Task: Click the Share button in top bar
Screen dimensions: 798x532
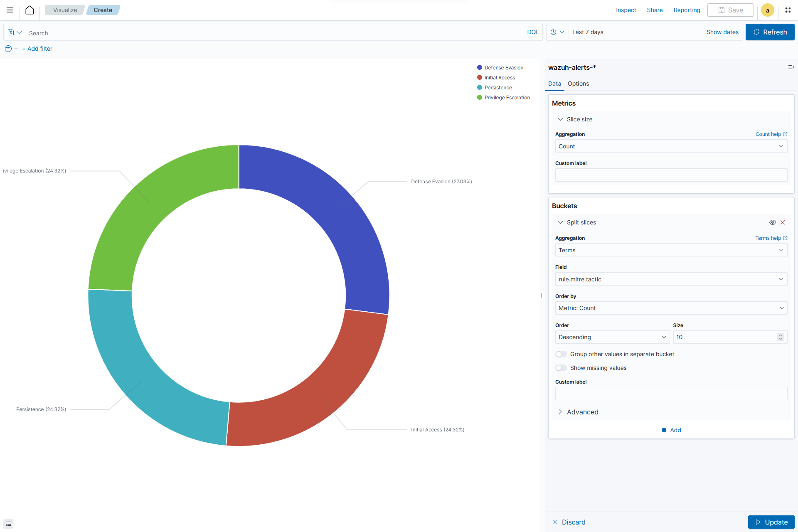Action: pyautogui.click(x=654, y=10)
